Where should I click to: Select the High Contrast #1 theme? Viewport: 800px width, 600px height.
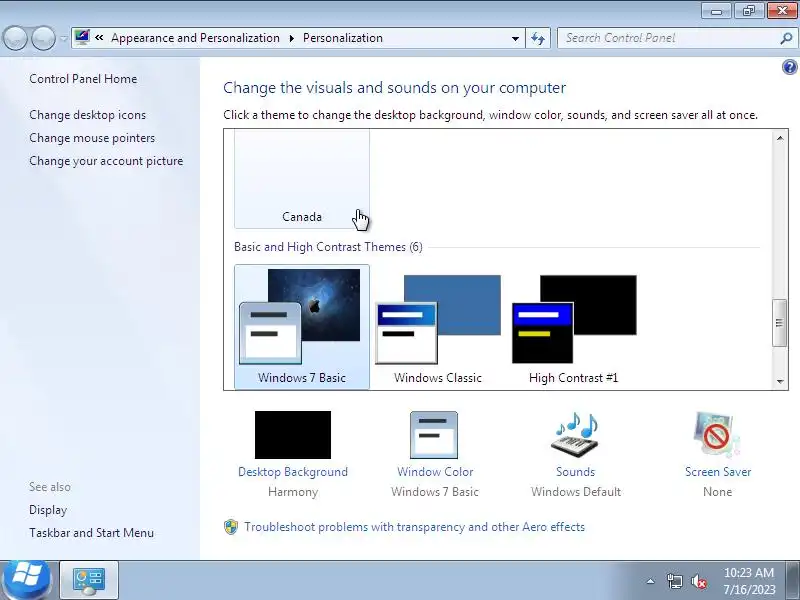[574, 327]
